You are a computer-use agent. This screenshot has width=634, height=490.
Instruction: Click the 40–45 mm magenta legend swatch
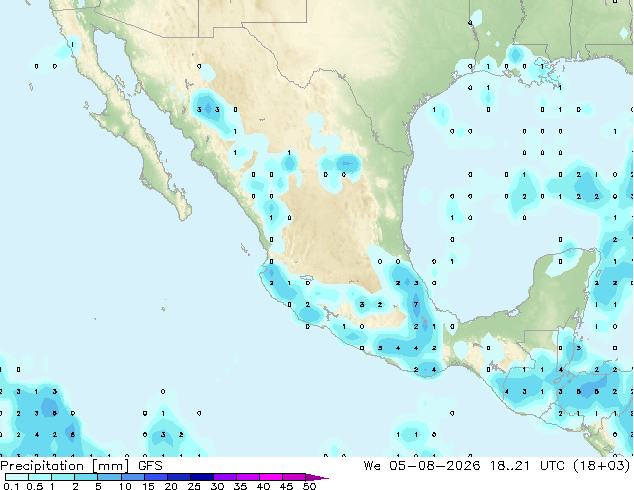(x=271, y=477)
